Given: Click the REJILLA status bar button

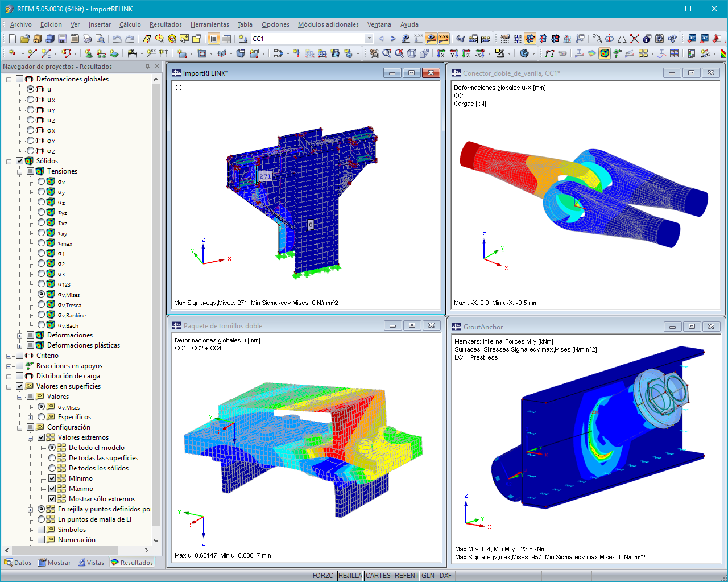Looking at the screenshot, I should (350, 576).
